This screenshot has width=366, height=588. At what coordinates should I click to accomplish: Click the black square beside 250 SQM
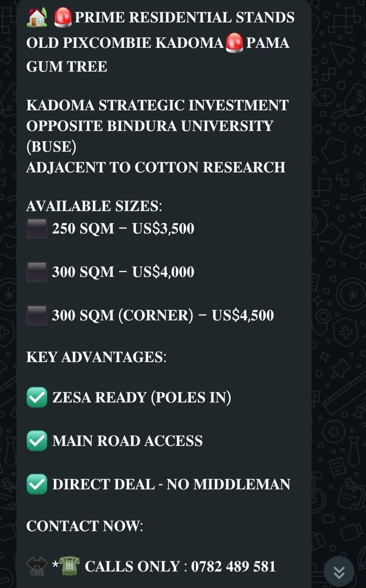[x=37, y=229]
